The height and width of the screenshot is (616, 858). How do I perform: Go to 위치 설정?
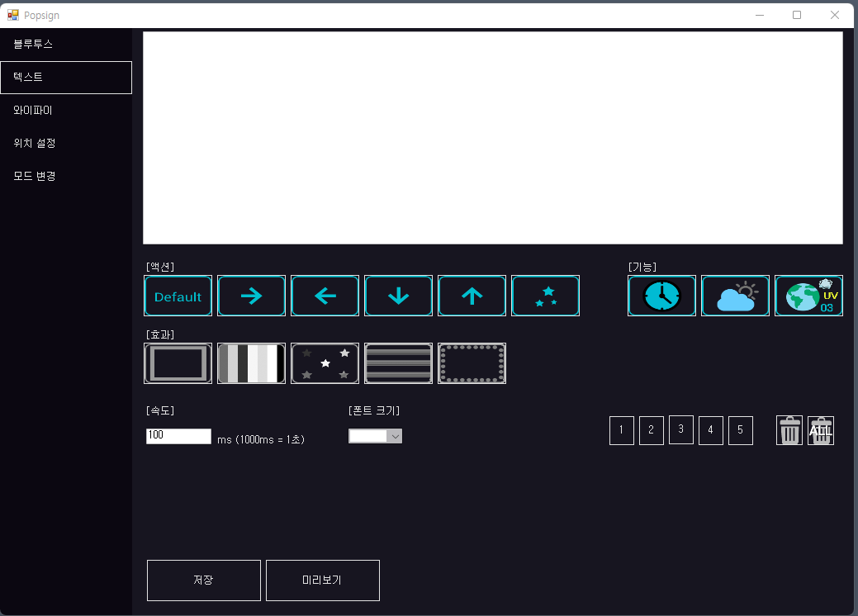click(66, 143)
